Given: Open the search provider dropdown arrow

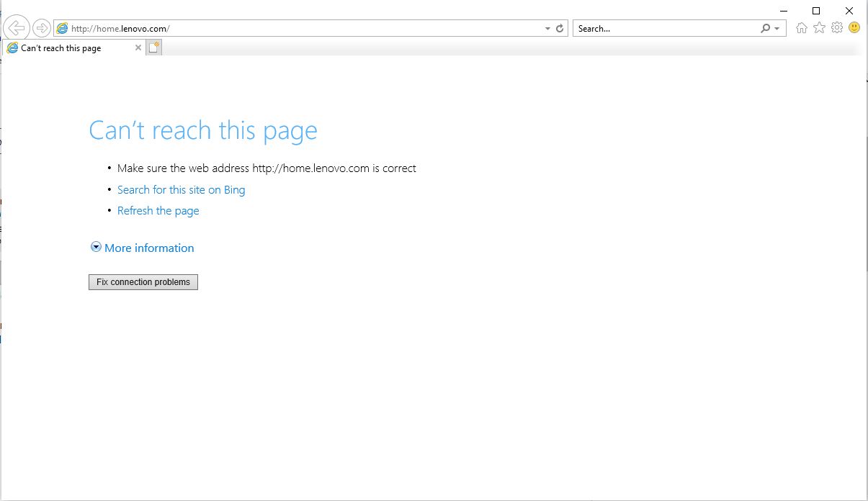Looking at the screenshot, I should point(777,29).
